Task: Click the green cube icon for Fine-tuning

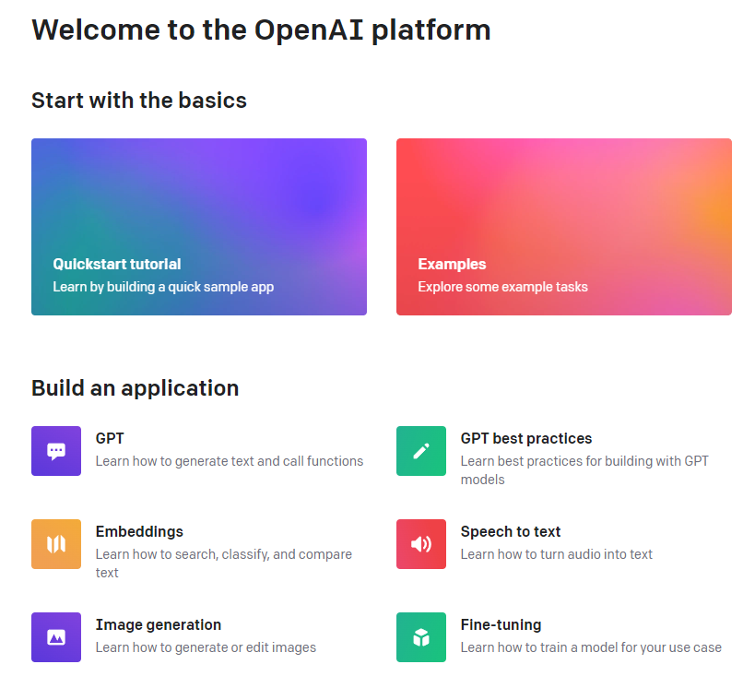Action: (x=421, y=637)
